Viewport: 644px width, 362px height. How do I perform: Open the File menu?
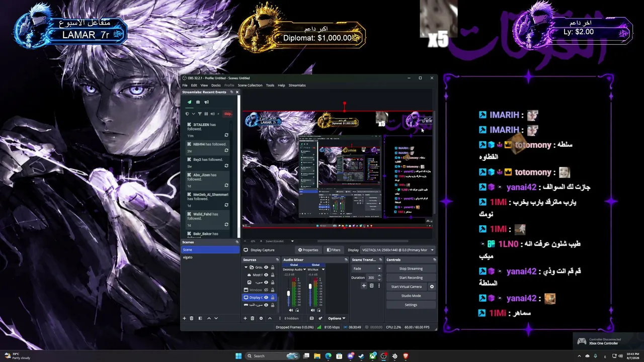[x=185, y=85]
